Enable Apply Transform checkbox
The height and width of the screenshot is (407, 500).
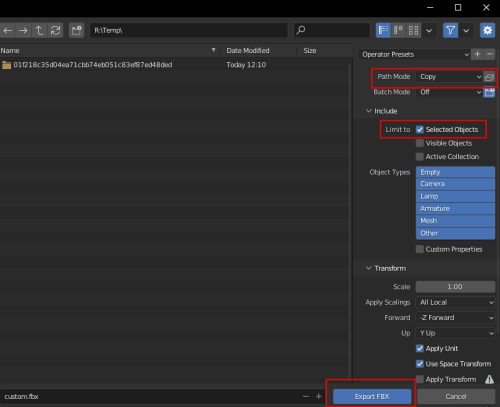tap(420, 379)
